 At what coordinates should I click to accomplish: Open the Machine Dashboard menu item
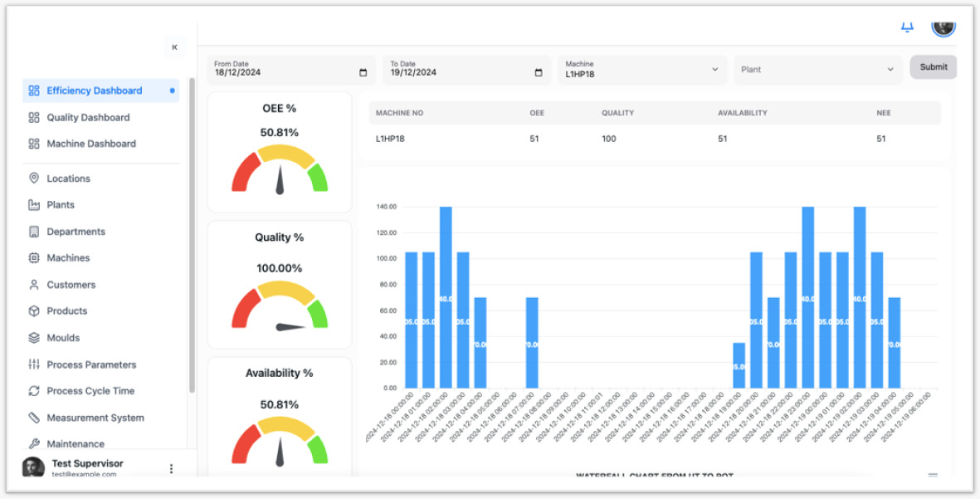91,144
